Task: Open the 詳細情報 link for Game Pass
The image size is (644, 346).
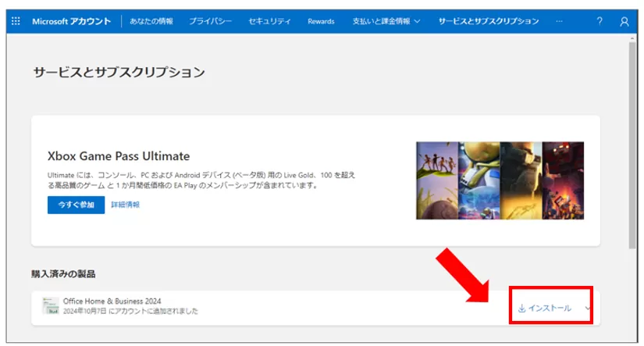Action: pyautogui.click(x=126, y=205)
